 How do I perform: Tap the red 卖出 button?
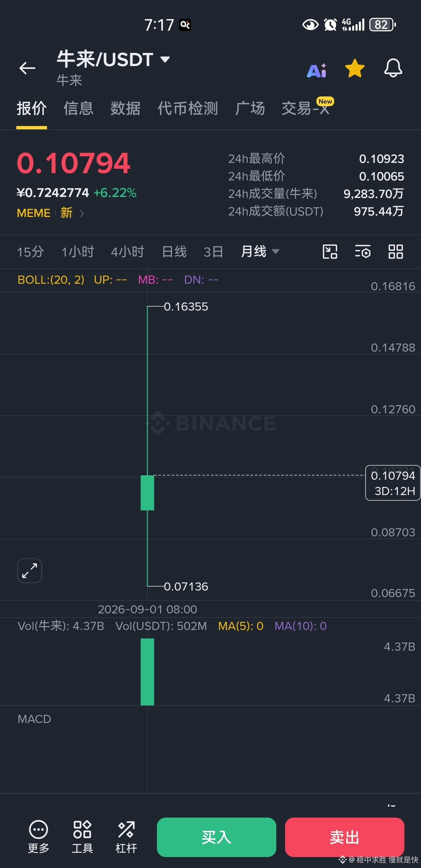click(x=345, y=837)
